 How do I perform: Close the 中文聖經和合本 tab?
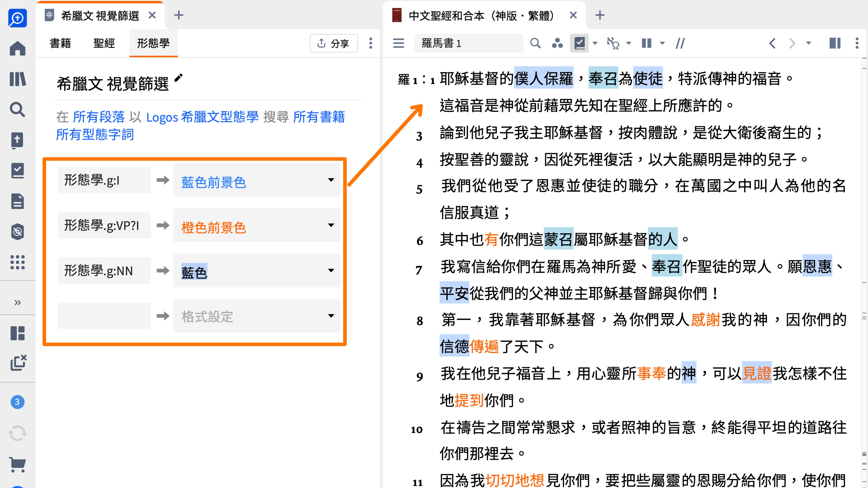pos(573,15)
